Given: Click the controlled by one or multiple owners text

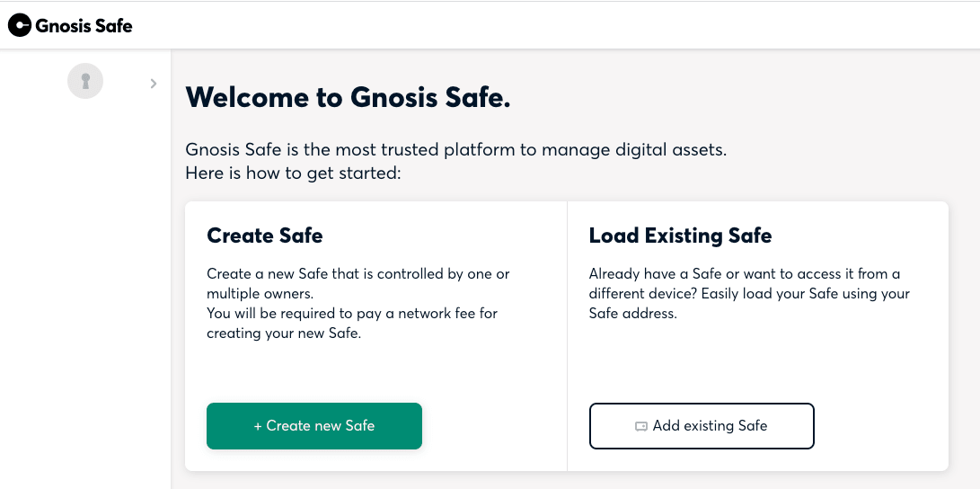Looking at the screenshot, I should point(358,283).
